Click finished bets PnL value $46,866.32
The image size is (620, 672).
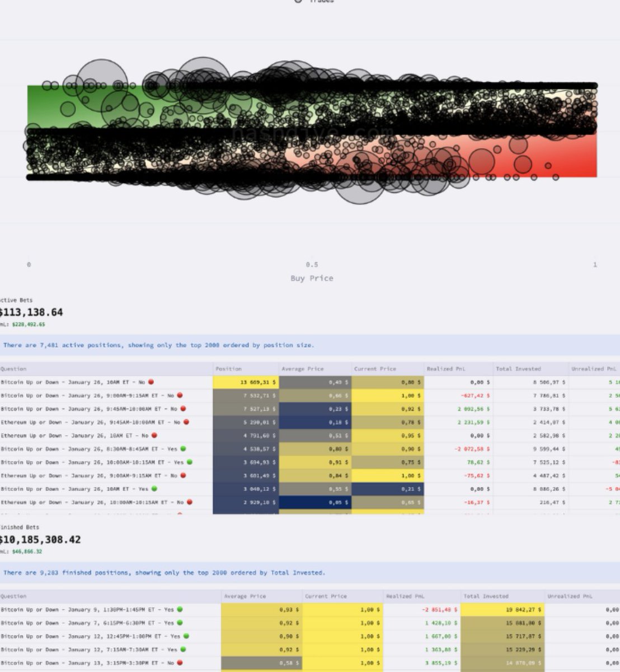coord(27,552)
